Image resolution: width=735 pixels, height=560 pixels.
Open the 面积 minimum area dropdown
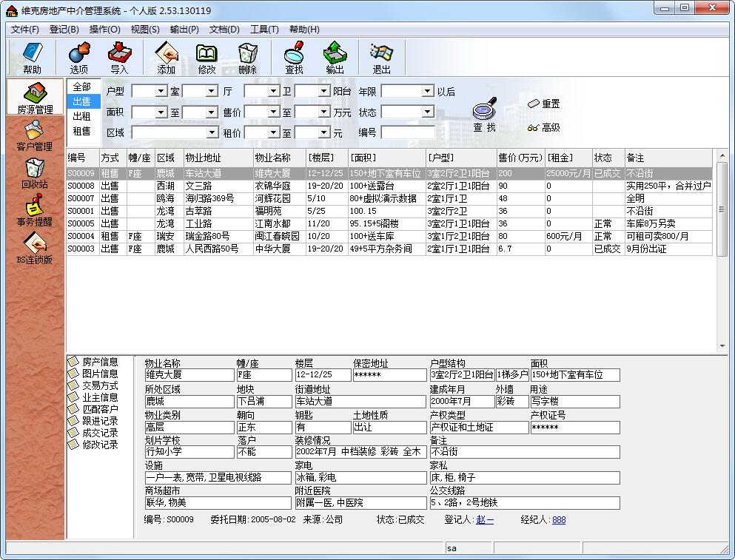(161, 112)
